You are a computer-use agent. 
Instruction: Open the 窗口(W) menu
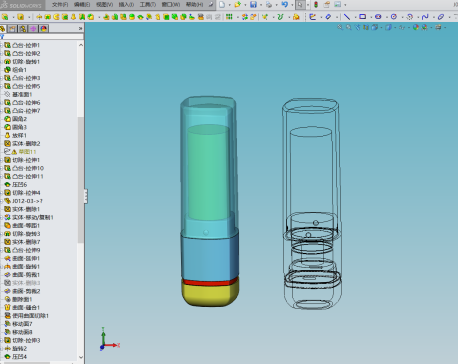(x=171, y=5)
